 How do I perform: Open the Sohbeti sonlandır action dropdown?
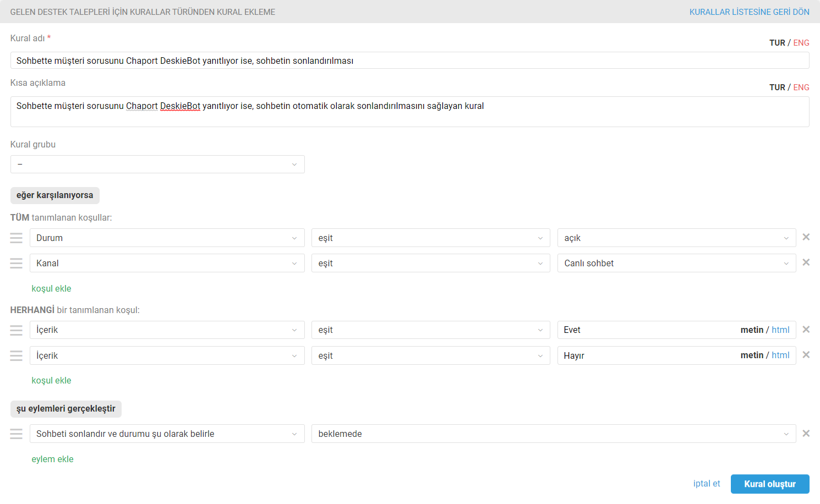click(167, 434)
